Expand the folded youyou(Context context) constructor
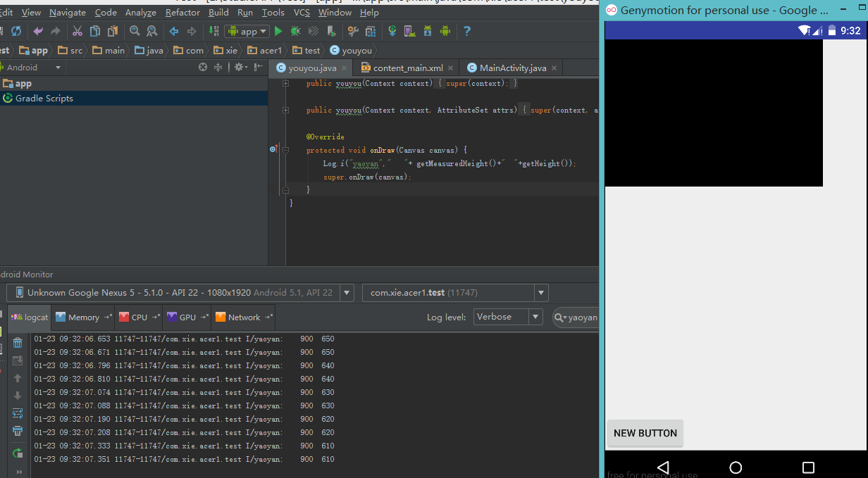Image resolution: width=868 pixels, height=478 pixels. click(286, 84)
